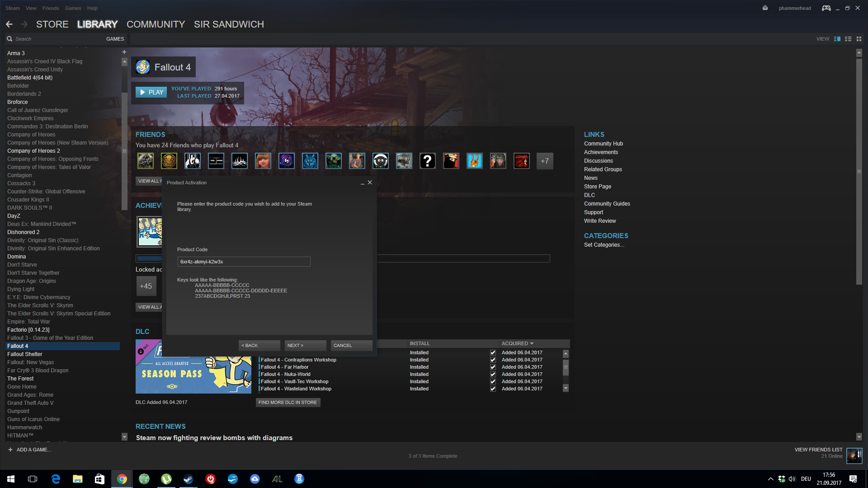Uncheck the Wasteland Workshop DLC checkbox
868x488 pixels.
493,389
